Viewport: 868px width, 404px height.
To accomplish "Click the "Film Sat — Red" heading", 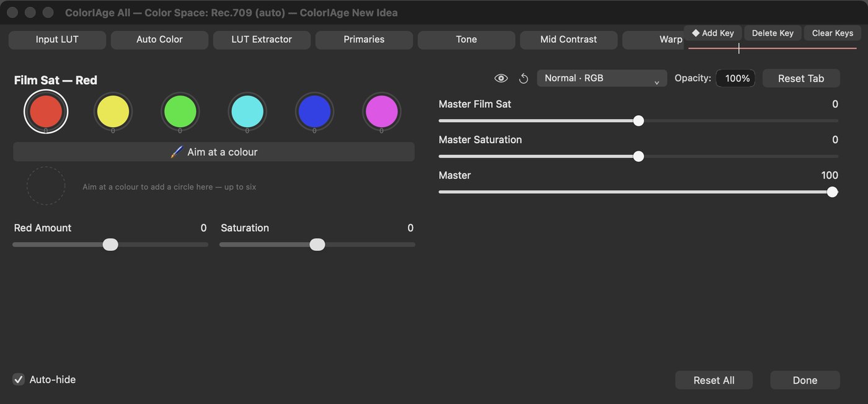I will click(x=56, y=80).
